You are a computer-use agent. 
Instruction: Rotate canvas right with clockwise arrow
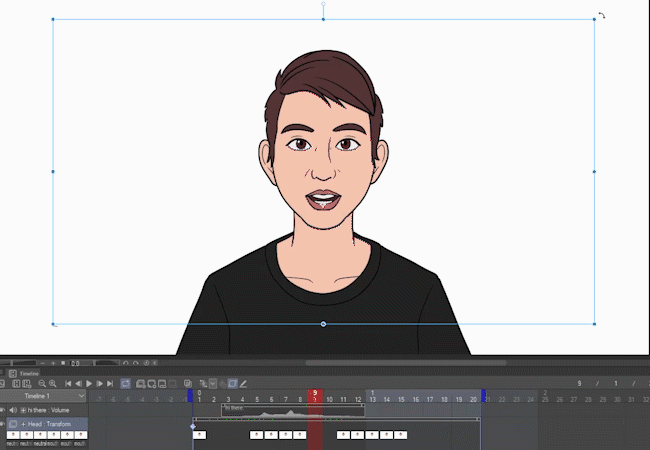pos(136,363)
